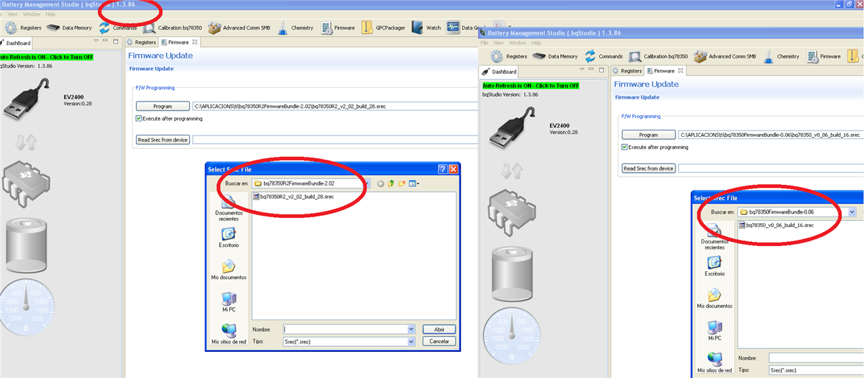Open Tipo Srec(*.srec) combo in FirmwareBundle-0.06 dialog
The image size is (868, 378).
(x=816, y=370)
